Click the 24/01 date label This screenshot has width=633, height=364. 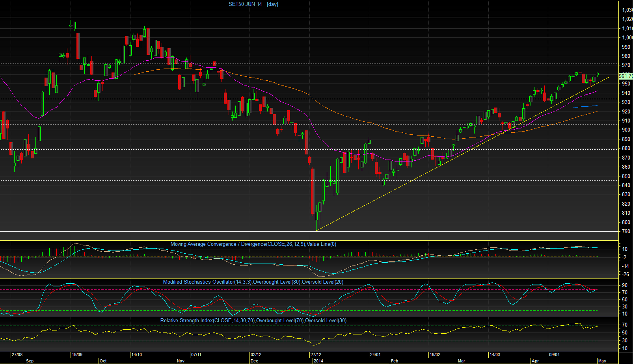375,355
